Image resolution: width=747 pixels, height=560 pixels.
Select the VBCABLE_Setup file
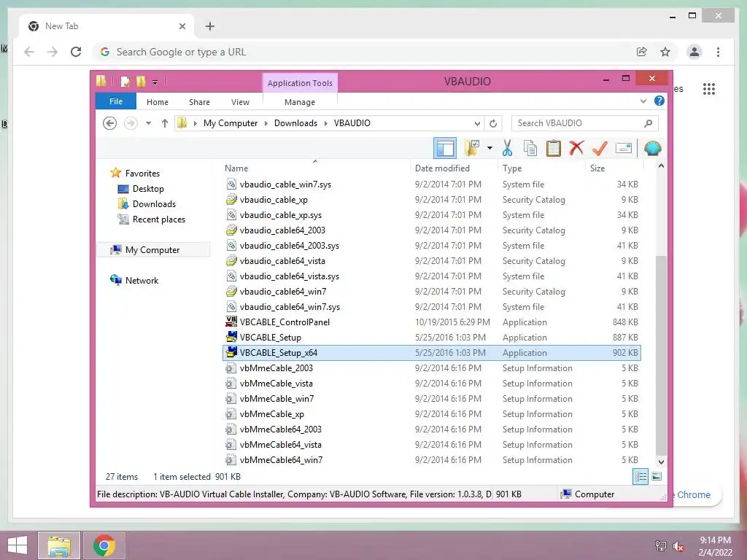(x=432, y=338)
